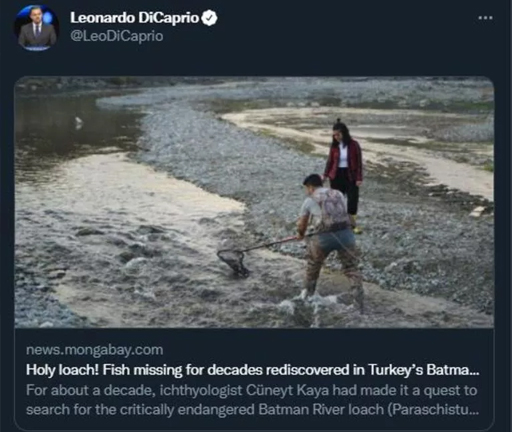Click the "For about a decade" description line
The height and width of the screenshot is (432, 512).
pos(252,390)
